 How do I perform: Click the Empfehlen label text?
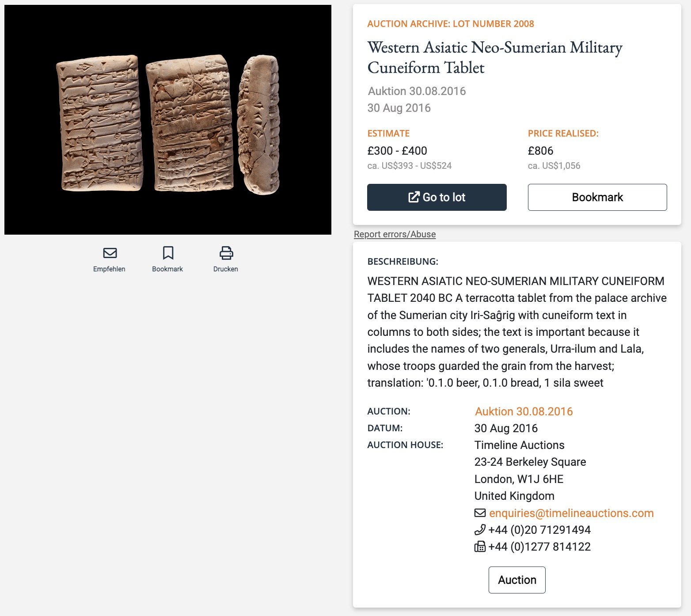(109, 269)
